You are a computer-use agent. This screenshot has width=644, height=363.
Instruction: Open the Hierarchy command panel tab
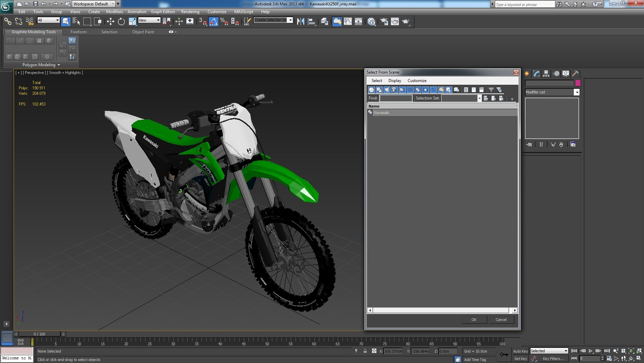click(546, 74)
